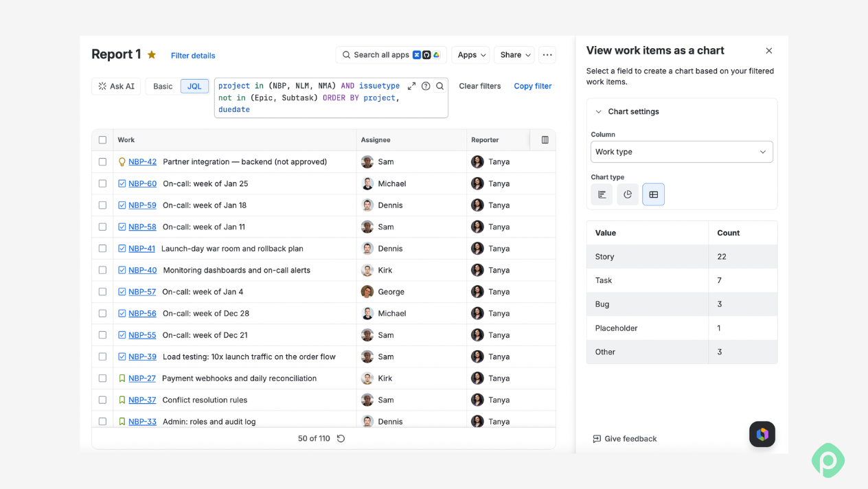Select pie chart type
868x489 pixels.
[628, 194]
